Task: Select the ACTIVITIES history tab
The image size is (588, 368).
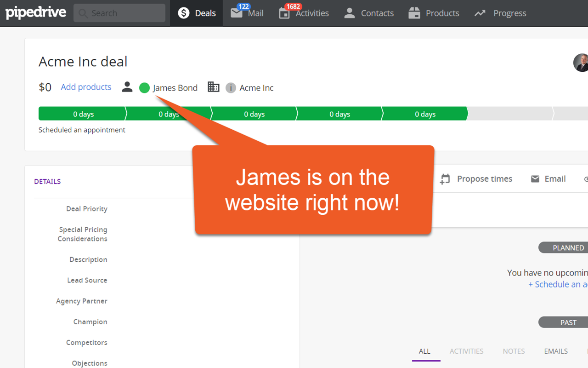Action: click(x=466, y=351)
